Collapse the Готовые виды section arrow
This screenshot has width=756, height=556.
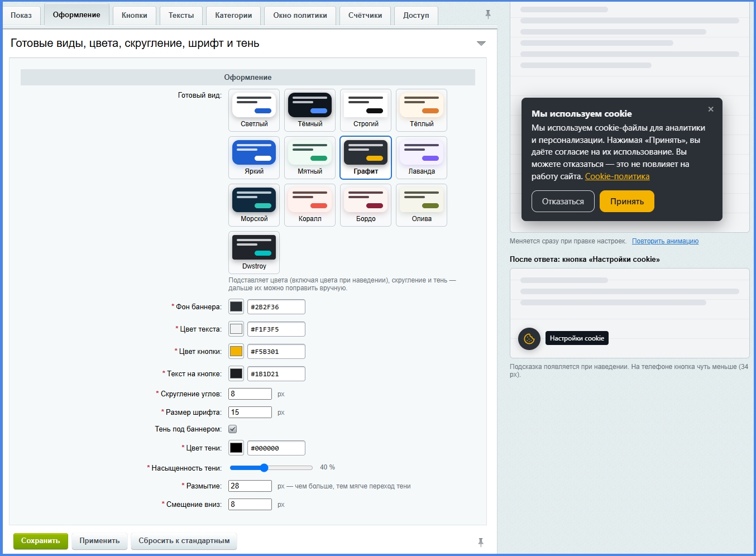481,44
